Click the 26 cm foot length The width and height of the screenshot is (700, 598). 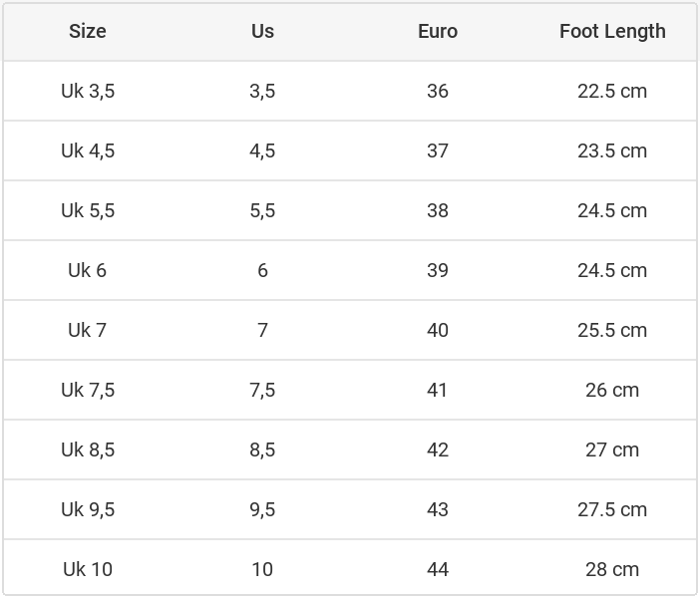612,390
